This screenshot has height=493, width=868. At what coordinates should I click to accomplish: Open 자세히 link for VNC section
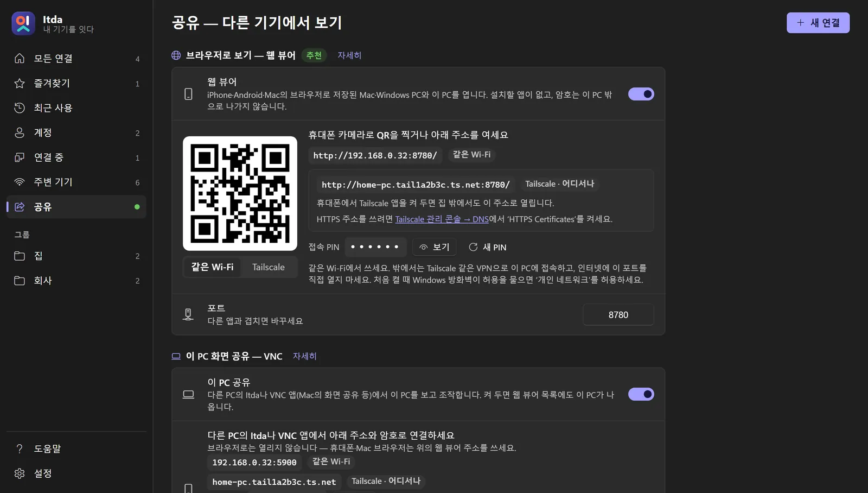(305, 356)
